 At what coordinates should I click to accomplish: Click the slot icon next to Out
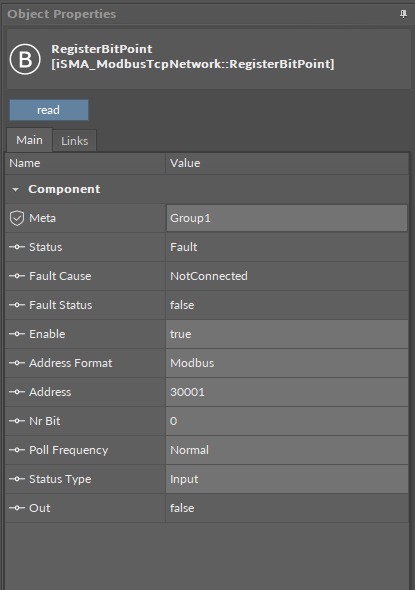[17, 508]
